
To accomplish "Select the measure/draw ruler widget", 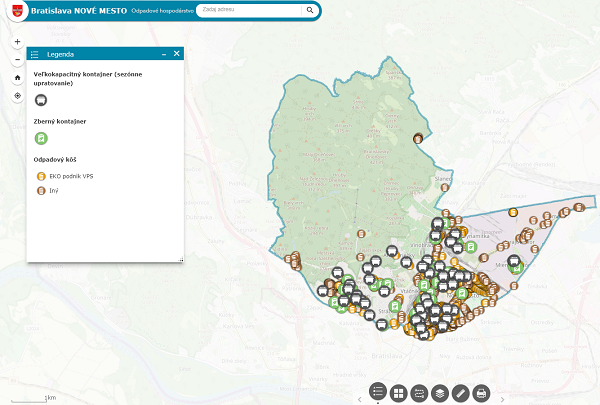I will tap(460, 393).
